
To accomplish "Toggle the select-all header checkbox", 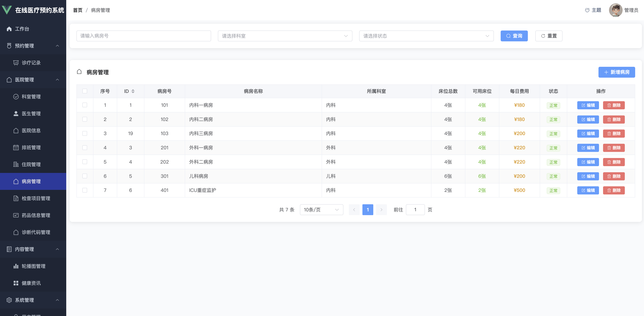I will [85, 91].
